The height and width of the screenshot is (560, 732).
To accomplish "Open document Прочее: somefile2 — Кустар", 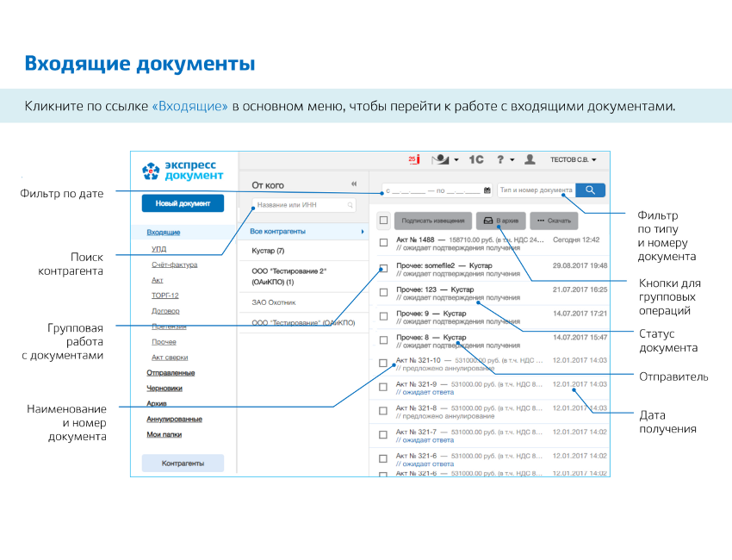I will pyautogui.click(x=444, y=265).
